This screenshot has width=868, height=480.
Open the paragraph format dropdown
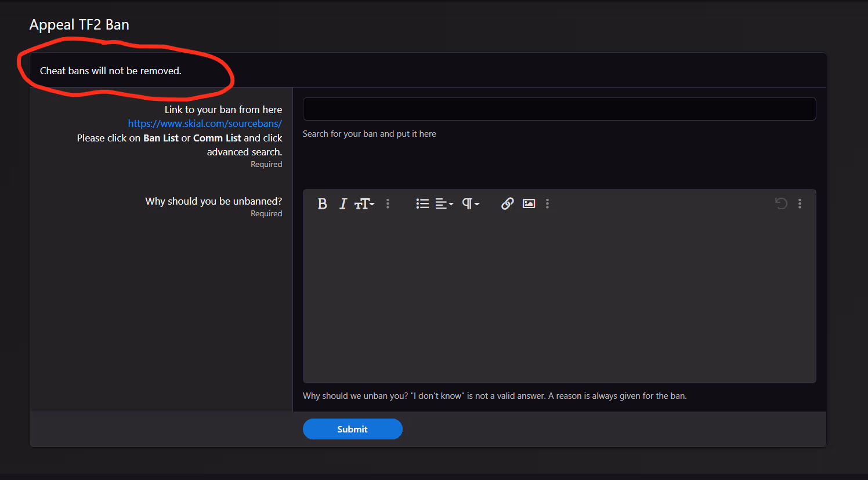[471, 203]
